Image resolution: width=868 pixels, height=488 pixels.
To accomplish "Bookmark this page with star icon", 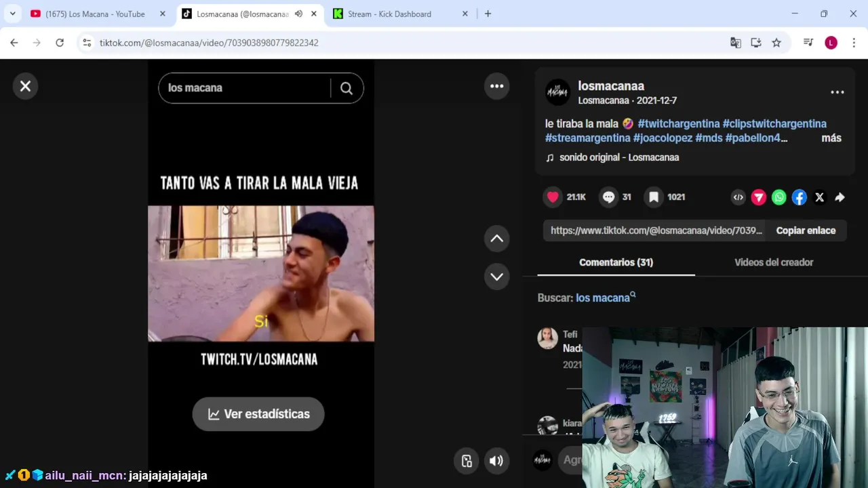I will [776, 43].
